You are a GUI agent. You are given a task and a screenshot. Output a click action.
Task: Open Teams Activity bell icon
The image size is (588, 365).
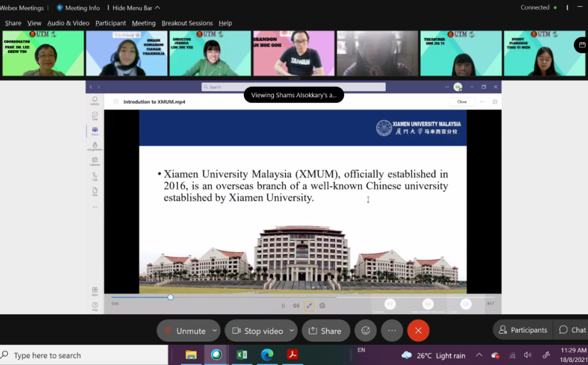[x=95, y=100]
